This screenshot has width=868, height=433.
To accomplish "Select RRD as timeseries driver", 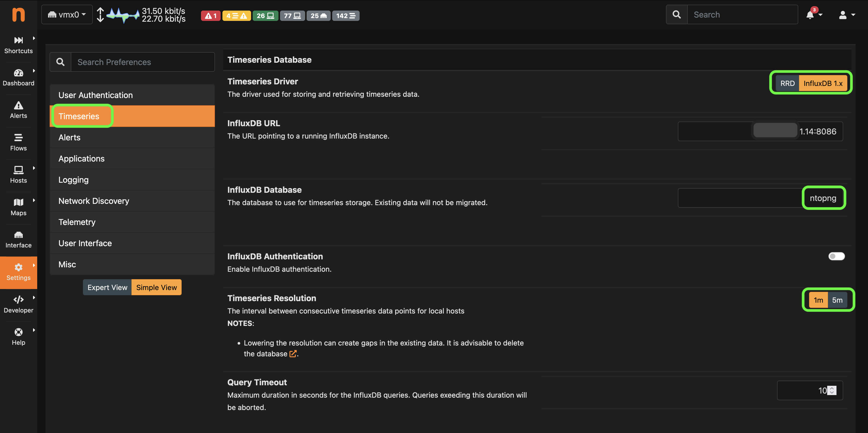I will point(787,83).
